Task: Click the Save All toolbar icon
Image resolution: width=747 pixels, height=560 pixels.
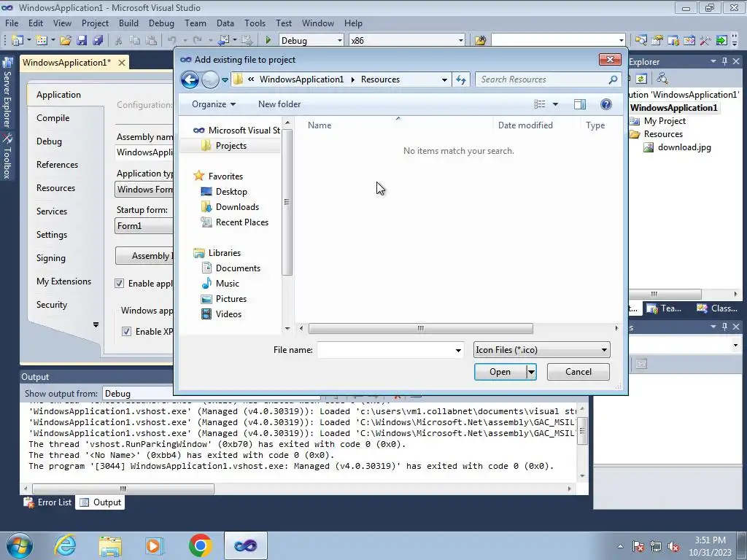Action: coord(98,41)
